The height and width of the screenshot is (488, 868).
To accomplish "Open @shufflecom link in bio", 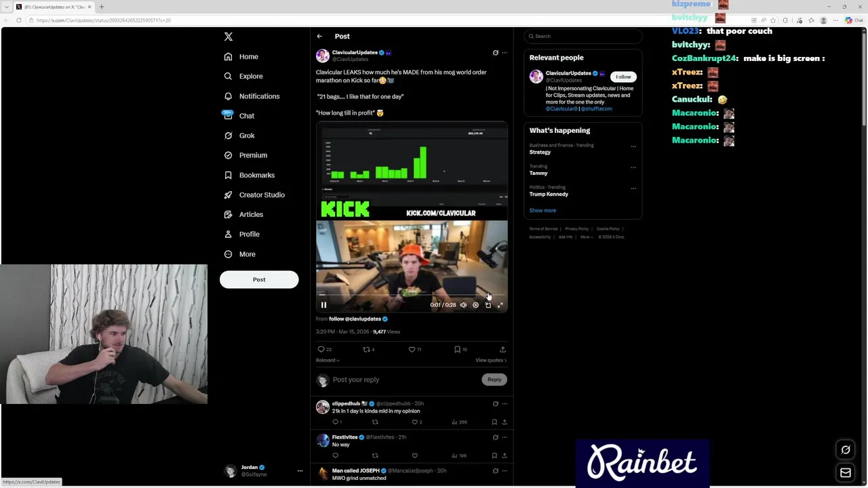I will click(x=596, y=109).
